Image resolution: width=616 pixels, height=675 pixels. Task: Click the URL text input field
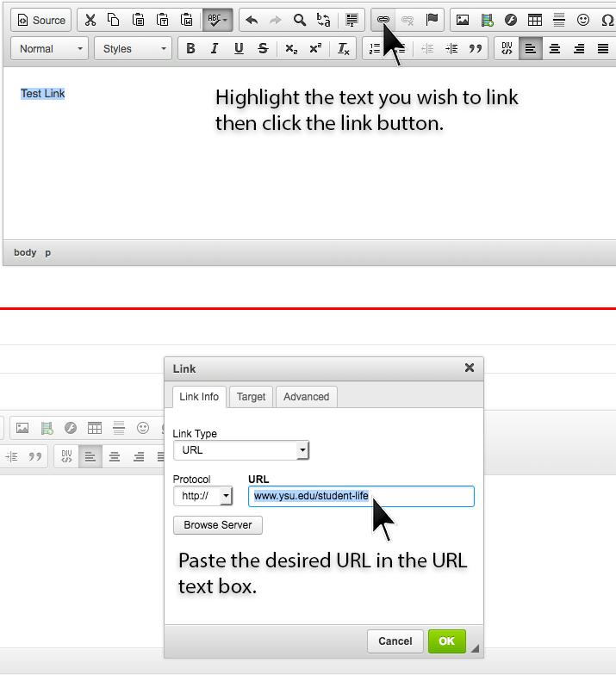[362, 496]
